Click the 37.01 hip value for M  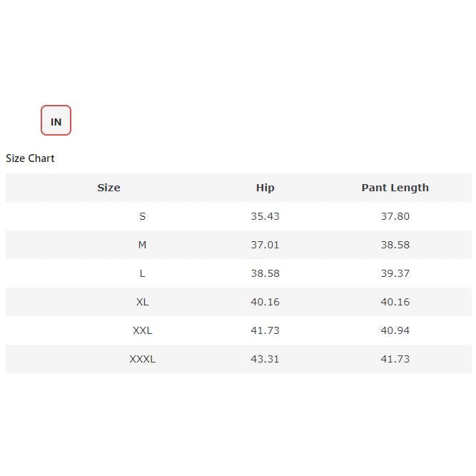coord(265,245)
